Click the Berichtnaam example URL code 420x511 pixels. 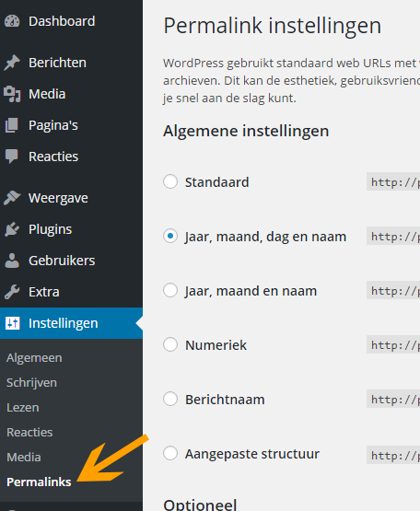[x=393, y=399]
